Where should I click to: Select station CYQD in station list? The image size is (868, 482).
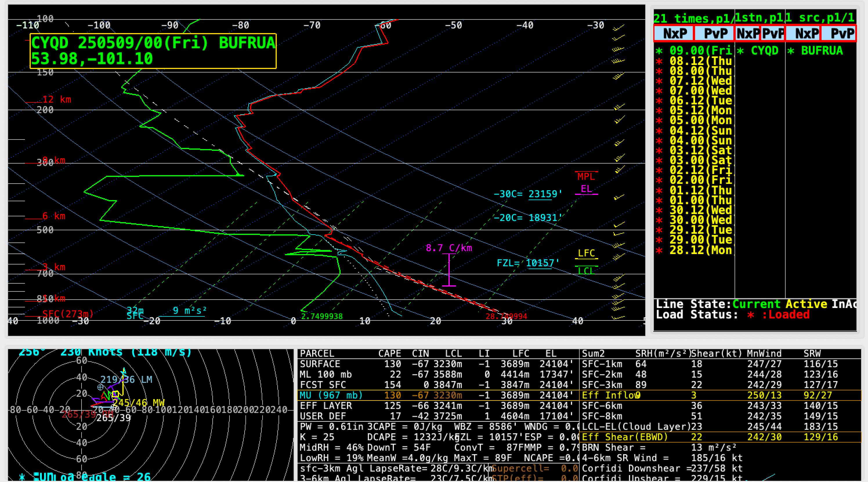(758, 50)
